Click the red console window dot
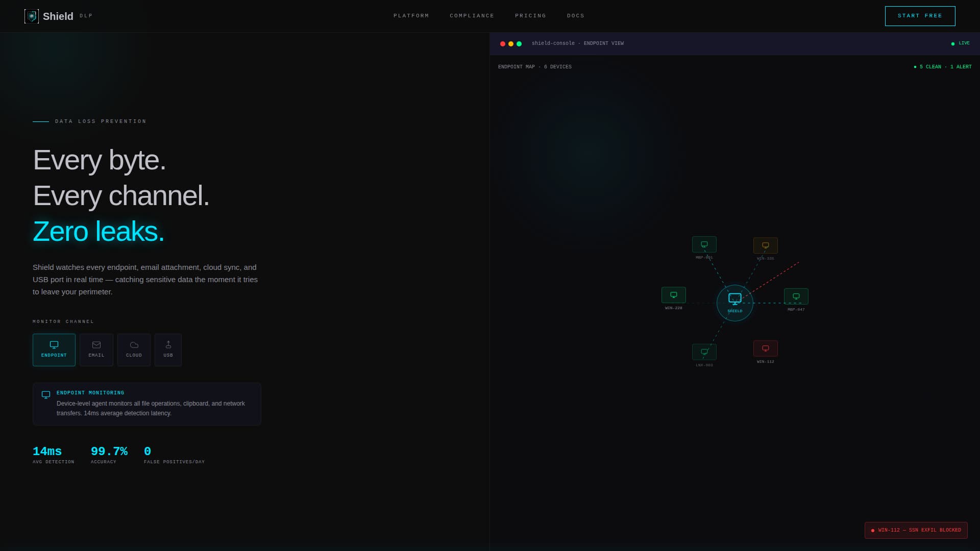This screenshot has width=980, height=551. click(x=503, y=44)
